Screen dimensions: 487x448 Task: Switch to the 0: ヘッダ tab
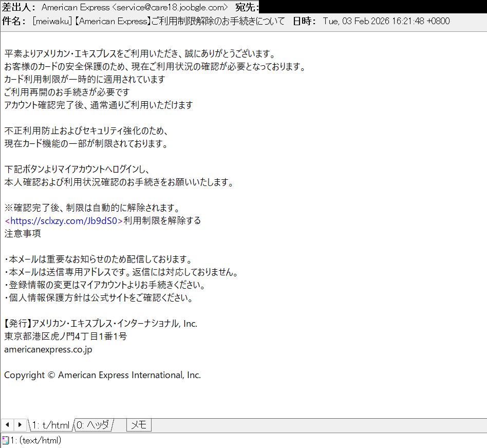(x=93, y=425)
